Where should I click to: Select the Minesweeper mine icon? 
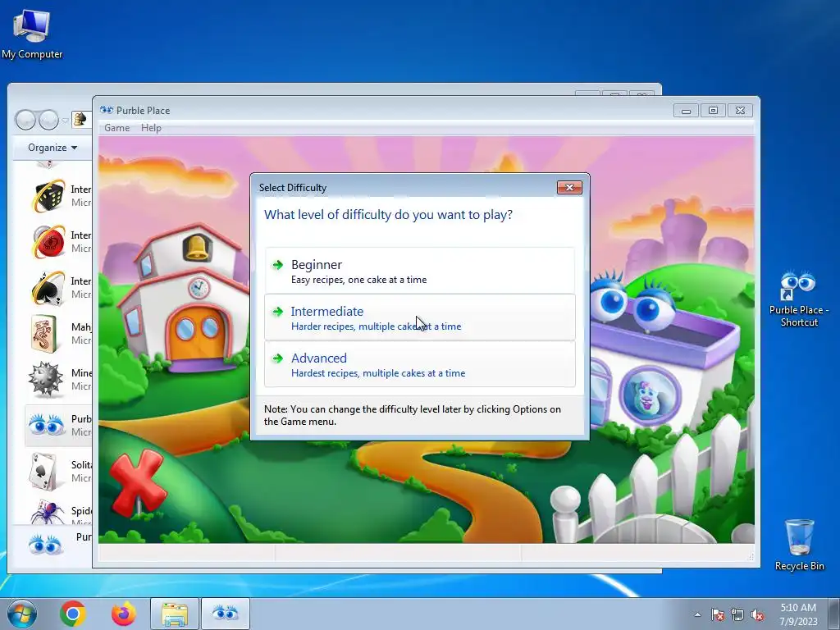(x=46, y=380)
